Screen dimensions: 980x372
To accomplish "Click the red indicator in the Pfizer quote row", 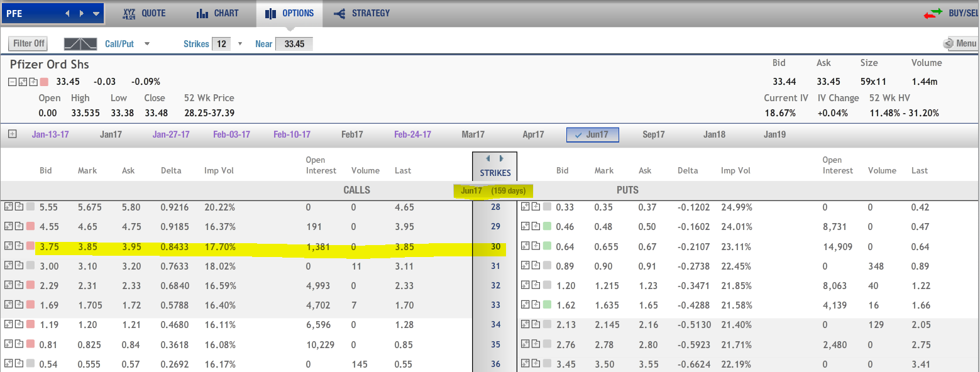I will point(44,82).
